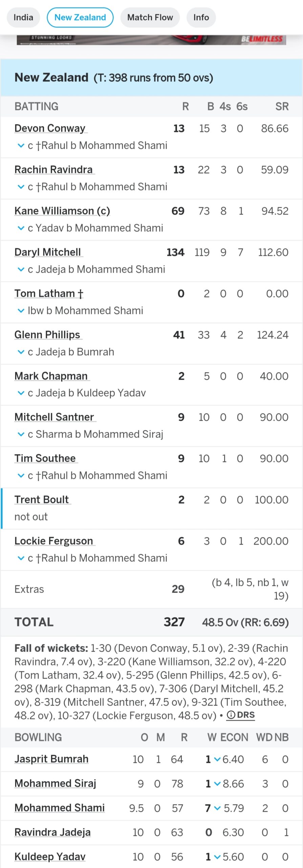The image size is (303, 868).
Task: Expand Kane Williamson's dismissal chevron
Action: [21, 228]
